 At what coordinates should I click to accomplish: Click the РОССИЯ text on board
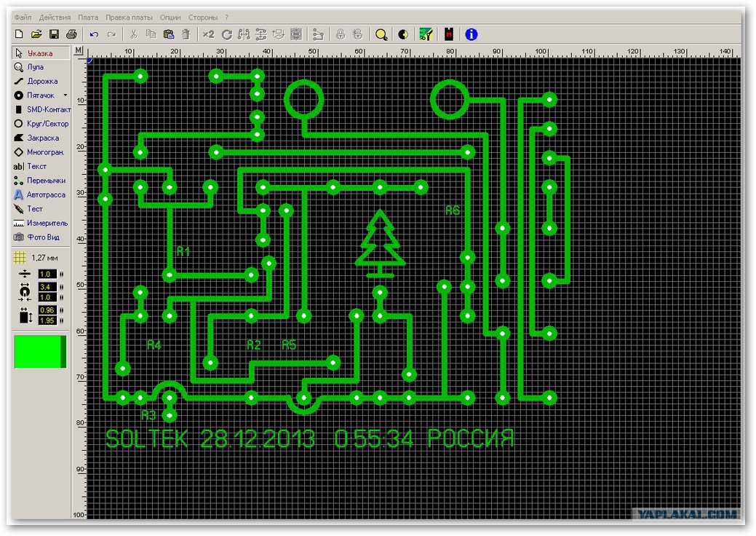471,438
